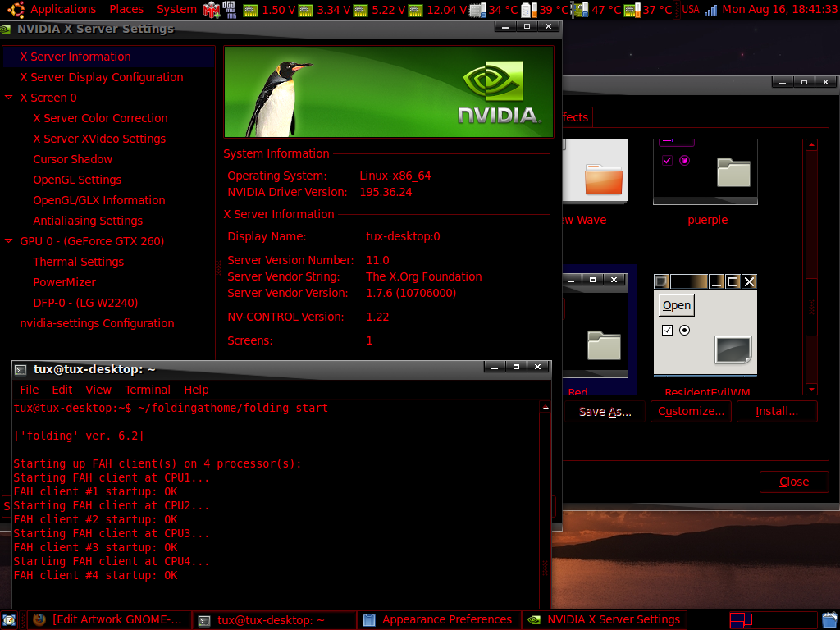
Task: Click Close in Appearance Preferences window
Action: pos(794,482)
